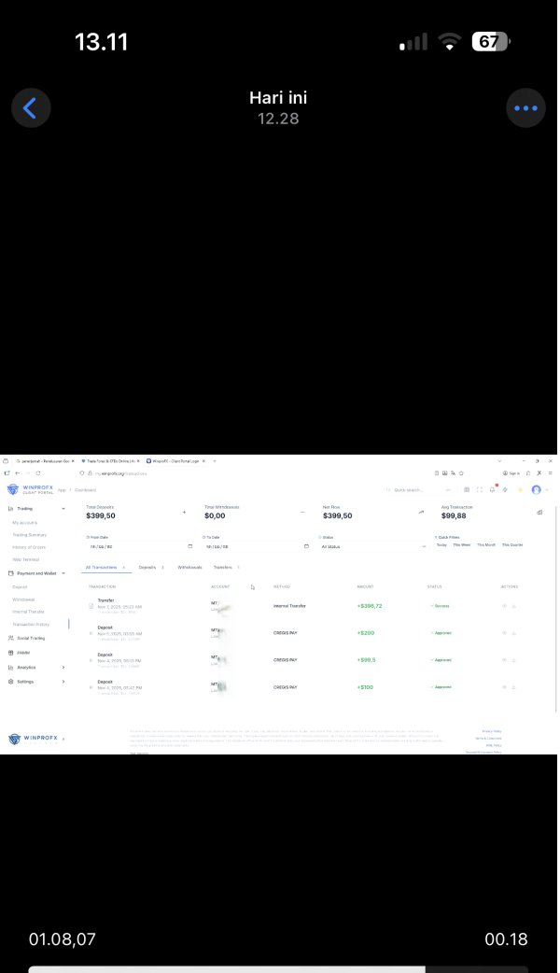Click the video scrubber progress bar
Image resolution: width=560 pixels, height=973 pixels.
pos(278,968)
